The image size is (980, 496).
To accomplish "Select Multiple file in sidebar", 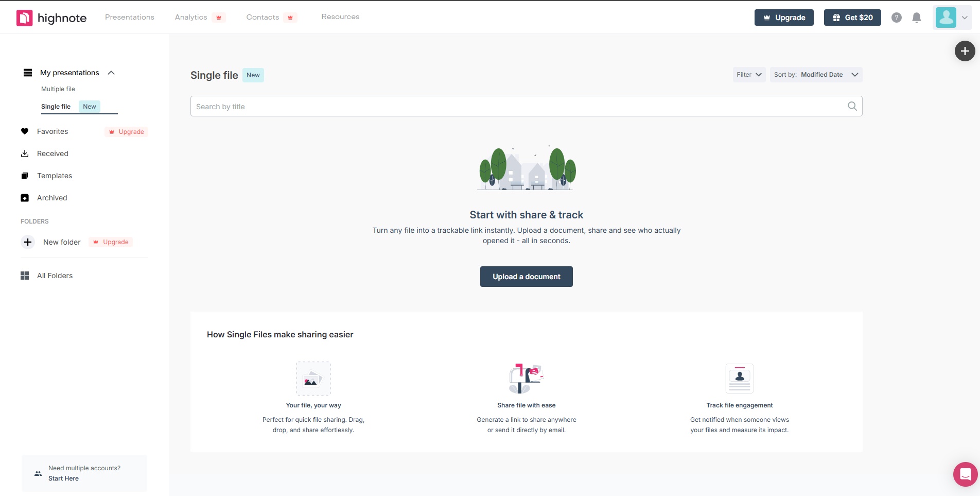I will click(x=58, y=89).
